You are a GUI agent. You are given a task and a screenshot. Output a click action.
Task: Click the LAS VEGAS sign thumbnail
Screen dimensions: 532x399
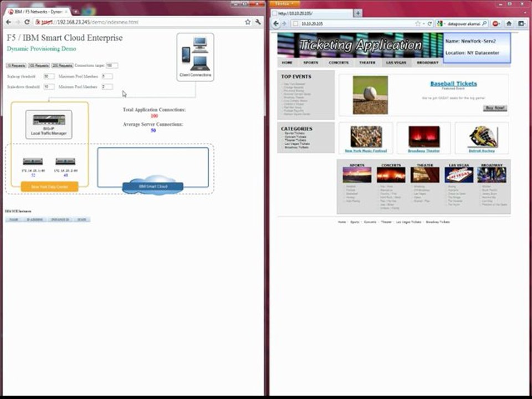459,175
